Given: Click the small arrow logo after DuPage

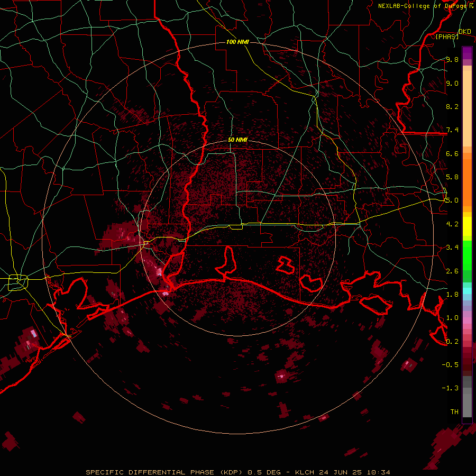Looking at the screenshot, I should click(x=471, y=5).
